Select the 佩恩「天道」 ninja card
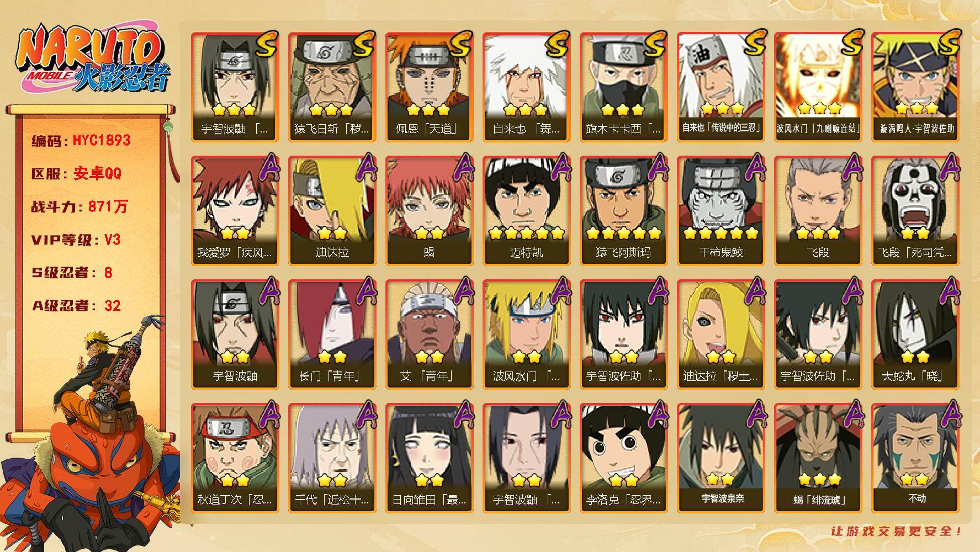Screen dimensions: 980x552 [x=429, y=87]
